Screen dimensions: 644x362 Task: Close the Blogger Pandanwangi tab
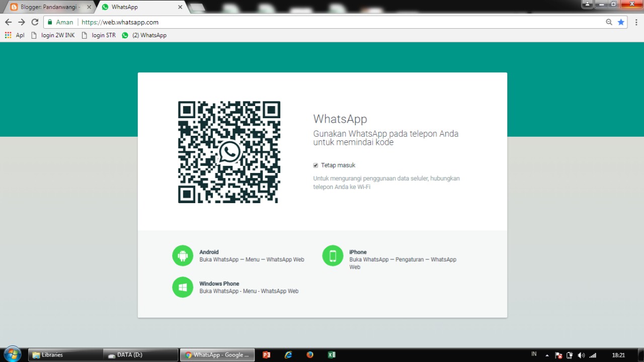coord(89,7)
